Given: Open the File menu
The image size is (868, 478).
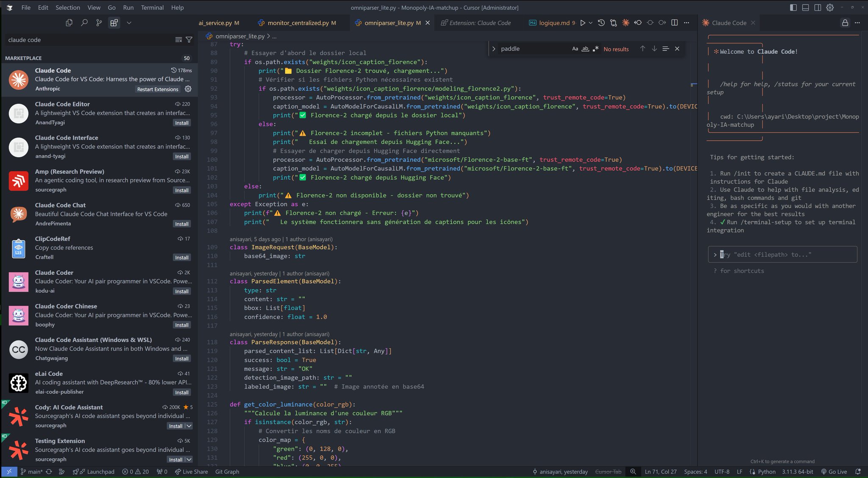Looking at the screenshot, I should (26, 8).
